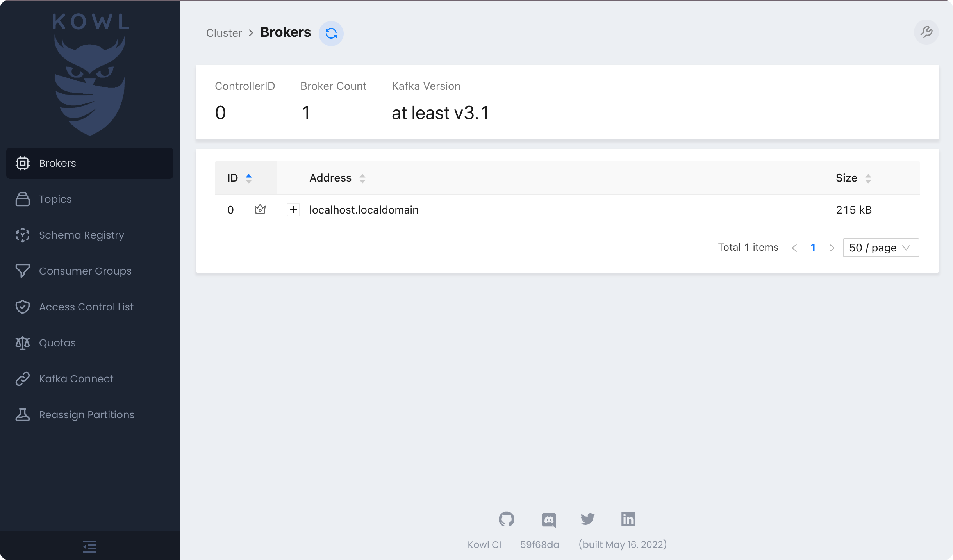Open the Twitter icon in footer
The height and width of the screenshot is (560, 953).
587,519
